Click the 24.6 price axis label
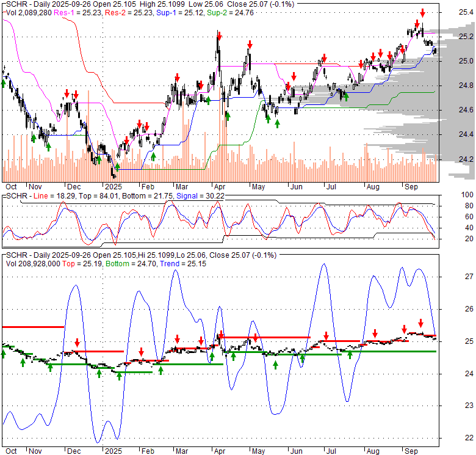The image size is (476, 455). [x=466, y=110]
